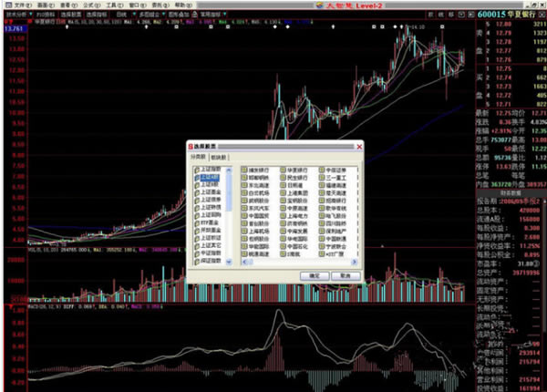Click the stock icon for 华能国际

pyautogui.click(x=244, y=246)
